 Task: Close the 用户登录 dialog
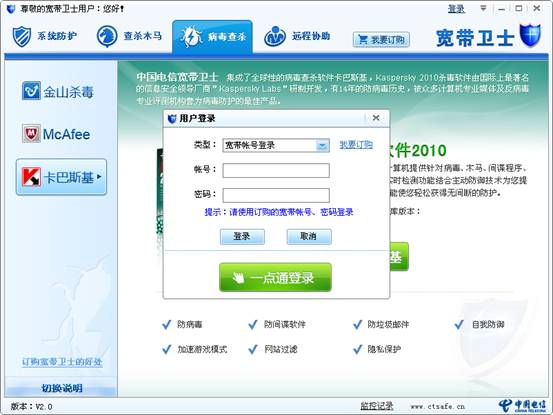(376, 118)
